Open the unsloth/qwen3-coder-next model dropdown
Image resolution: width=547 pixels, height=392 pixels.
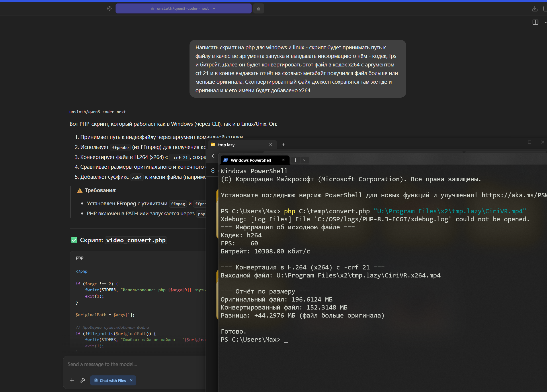point(183,9)
